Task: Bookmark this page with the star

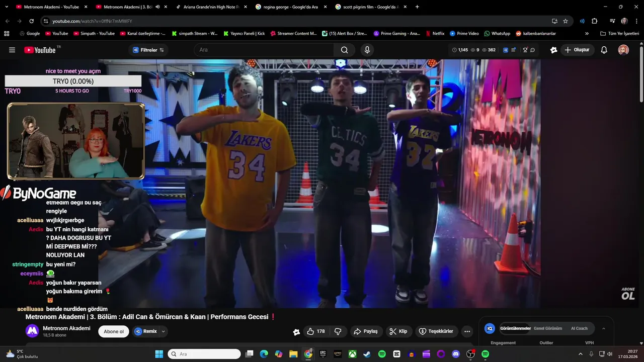Action: [x=566, y=21]
